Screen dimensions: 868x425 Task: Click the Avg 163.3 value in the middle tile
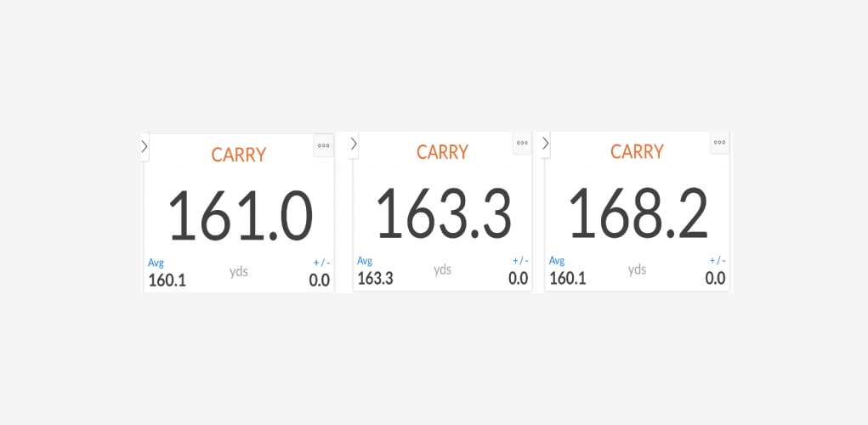pos(375,278)
